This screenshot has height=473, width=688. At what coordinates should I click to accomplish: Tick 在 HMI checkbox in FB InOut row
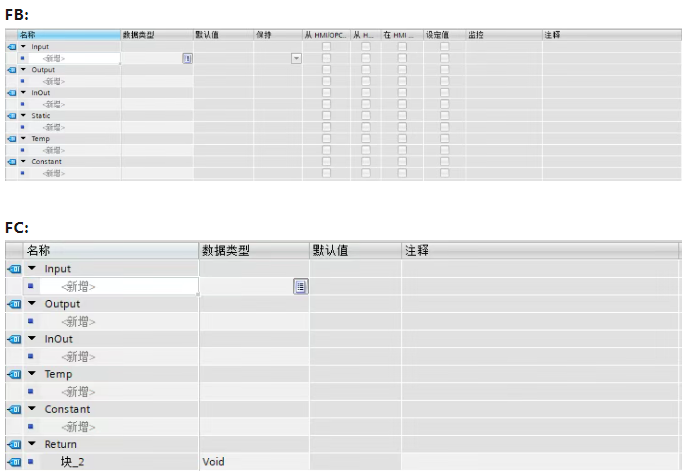click(402, 93)
